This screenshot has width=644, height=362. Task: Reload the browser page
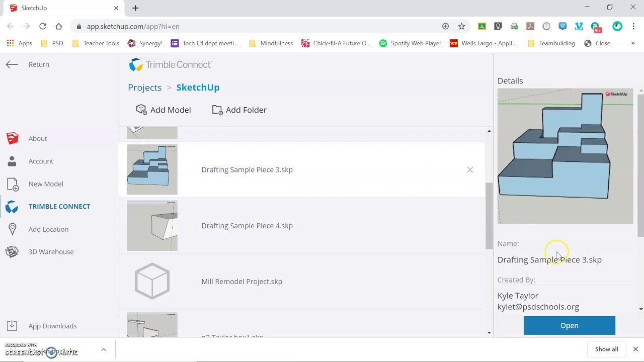pos(43,26)
